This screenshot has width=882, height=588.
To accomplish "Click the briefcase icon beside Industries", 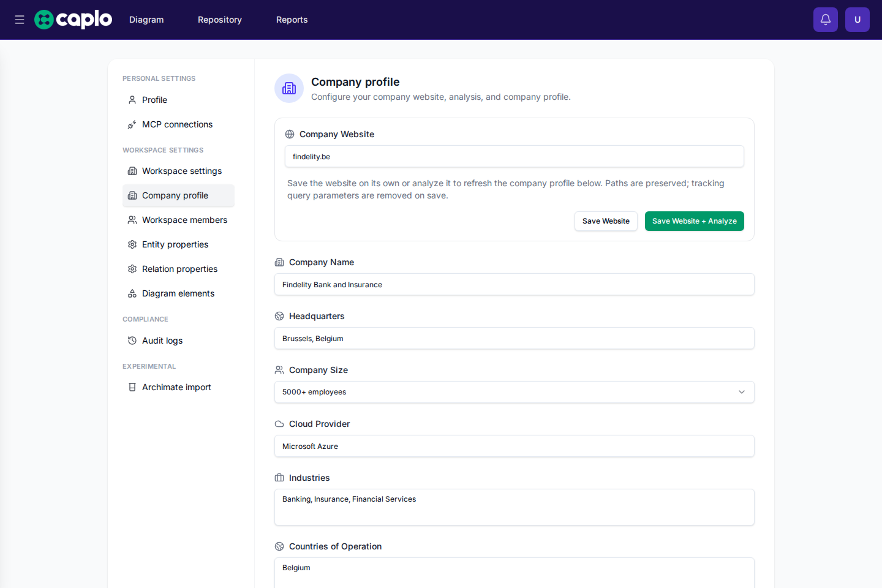I will (279, 478).
